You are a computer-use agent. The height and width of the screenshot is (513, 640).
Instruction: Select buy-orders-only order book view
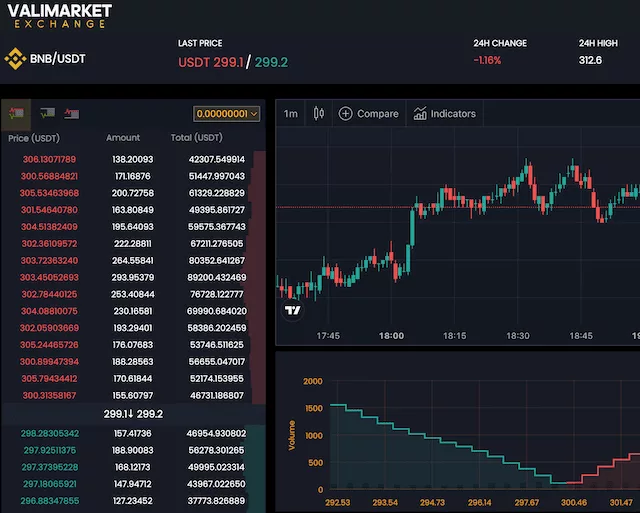(47, 113)
